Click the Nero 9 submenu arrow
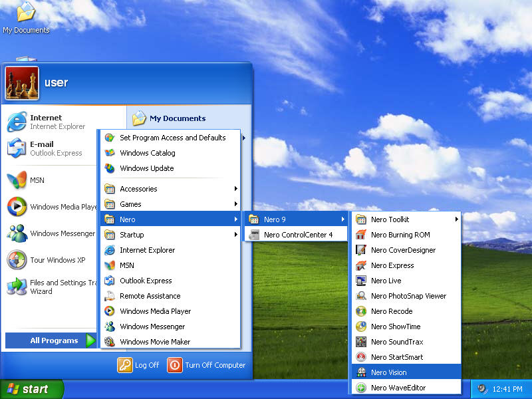The image size is (532, 399). [x=343, y=219]
